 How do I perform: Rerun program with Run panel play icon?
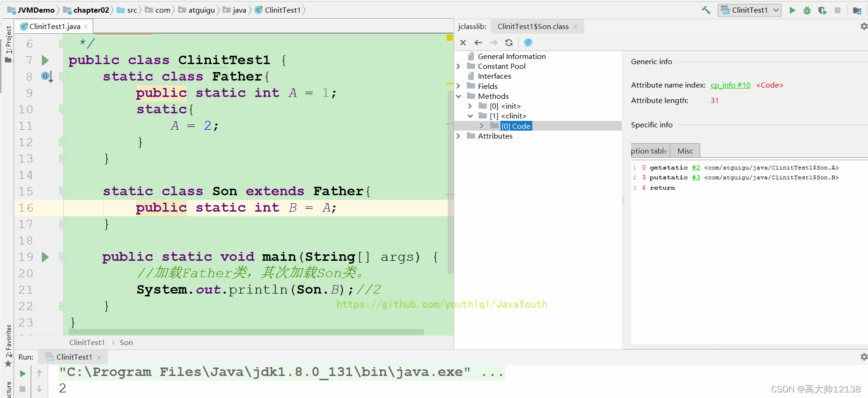pyautogui.click(x=22, y=373)
